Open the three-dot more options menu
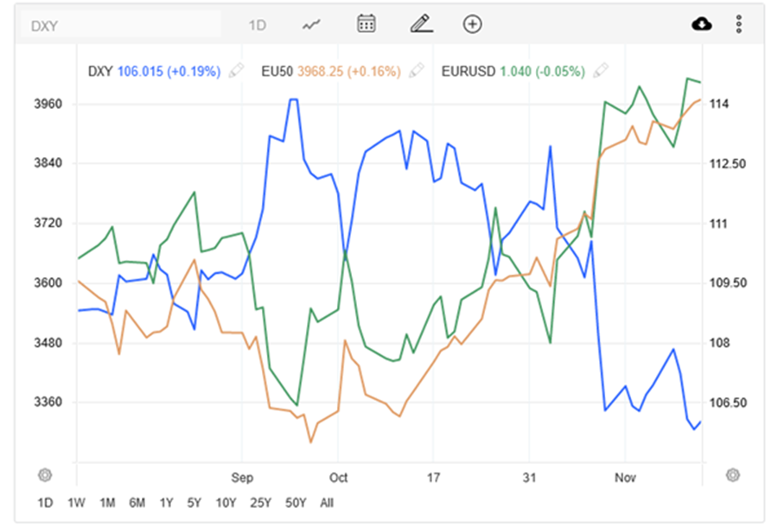The image size is (778, 532). [738, 24]
